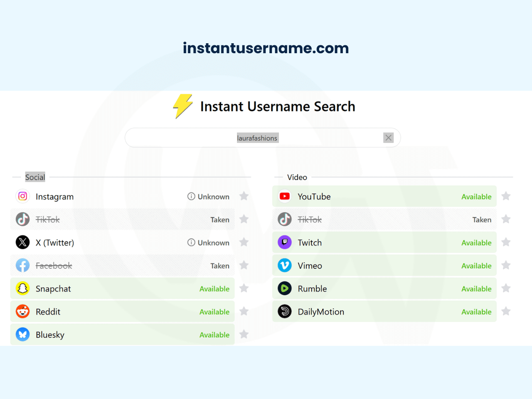Clear the username search field

click(x=389, y=138)
